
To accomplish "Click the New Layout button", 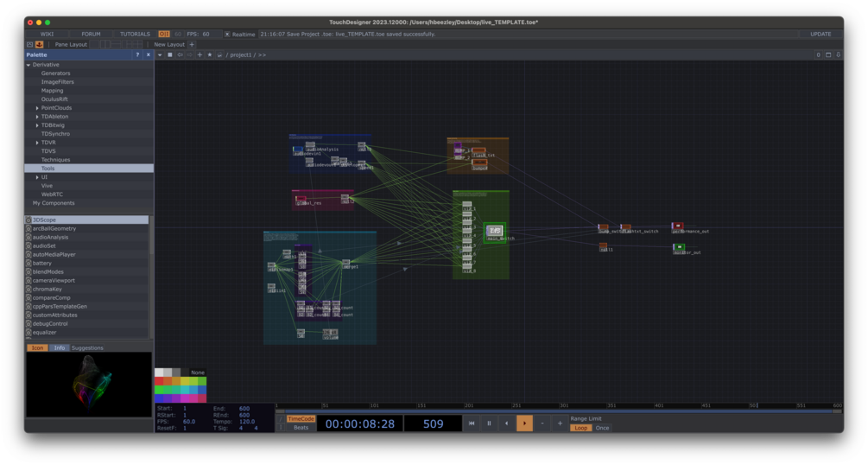I will pos(169,44).
